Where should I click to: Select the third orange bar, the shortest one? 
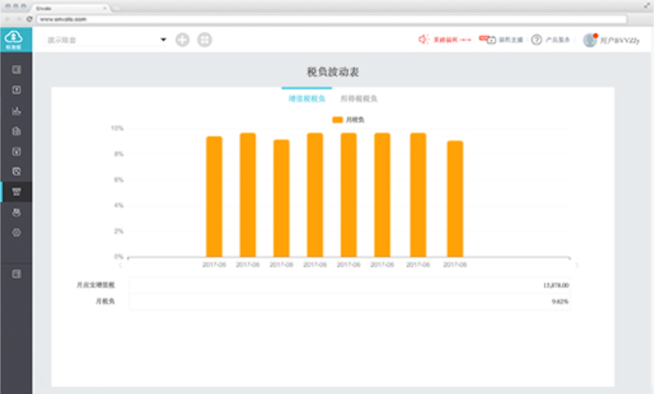281,198
